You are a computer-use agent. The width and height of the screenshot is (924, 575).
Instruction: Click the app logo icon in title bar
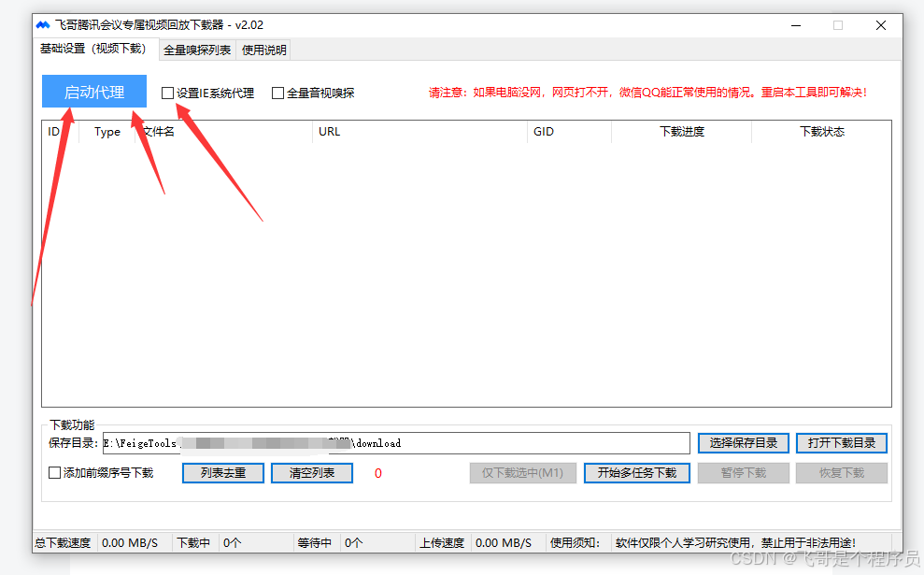42,25
